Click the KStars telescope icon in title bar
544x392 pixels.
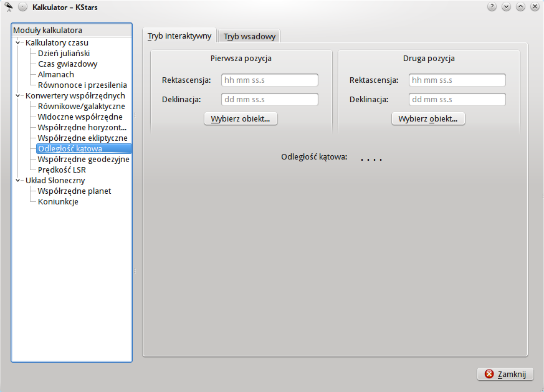9,7
